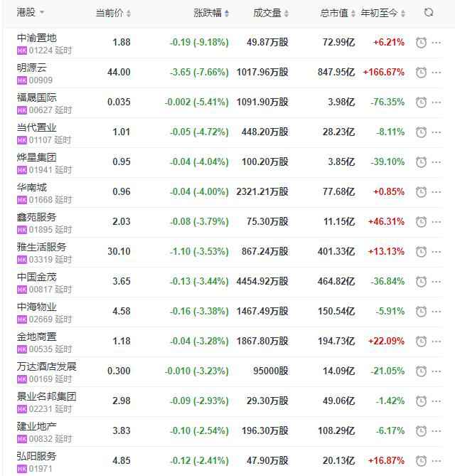The image size is (455, 476).
Task: Open stock 华南城 01668
Action: [x=44, y=194]
